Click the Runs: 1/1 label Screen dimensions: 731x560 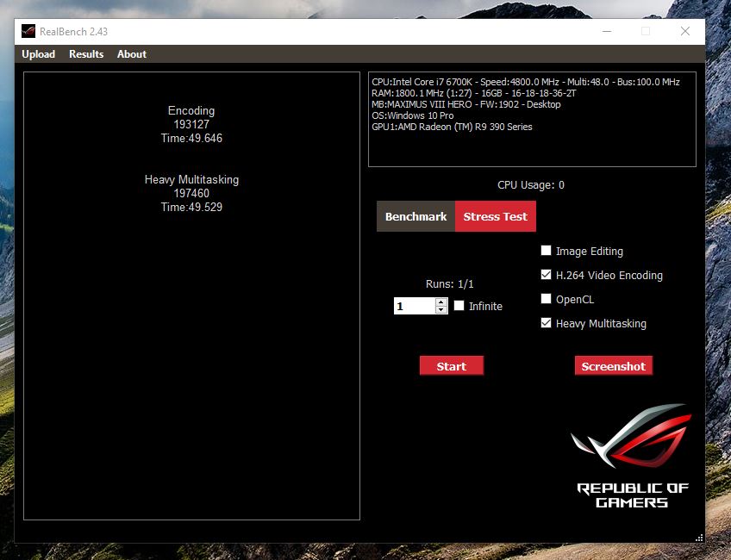(449, 283)
